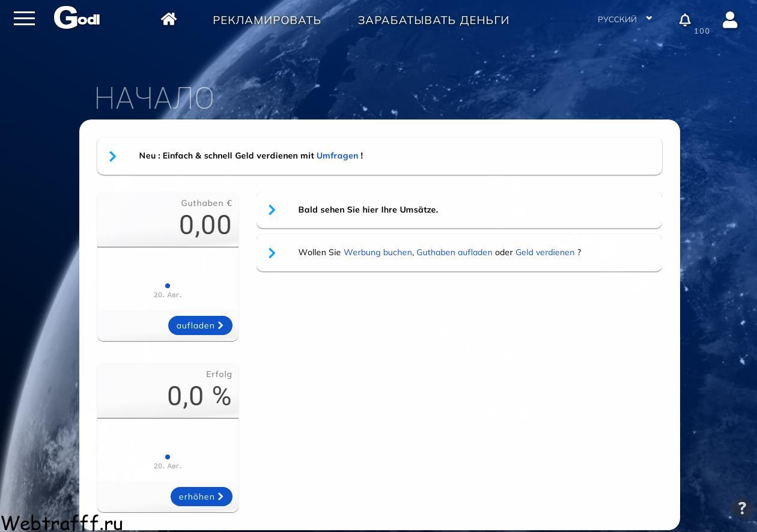Open the ЗАРАБАТЫВАТЬ ДЕНЬГИ menu
757x532 pixels.
point(433,20)
